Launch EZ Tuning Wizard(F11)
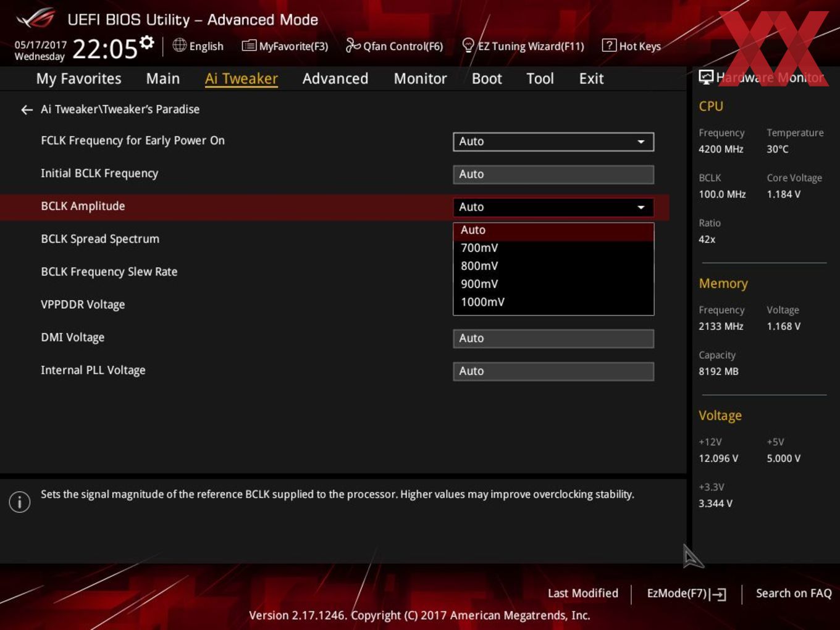The image size is (840, 630). (523, 46)
